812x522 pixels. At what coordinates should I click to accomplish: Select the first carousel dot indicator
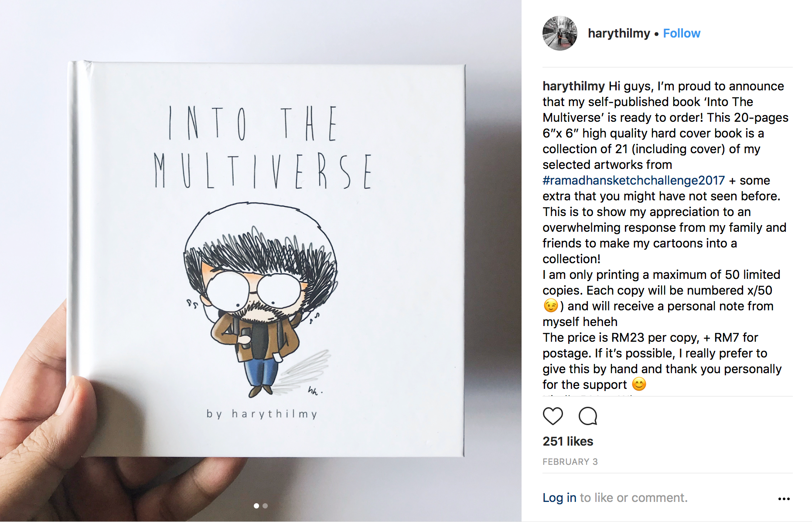(x=256, y=506)
